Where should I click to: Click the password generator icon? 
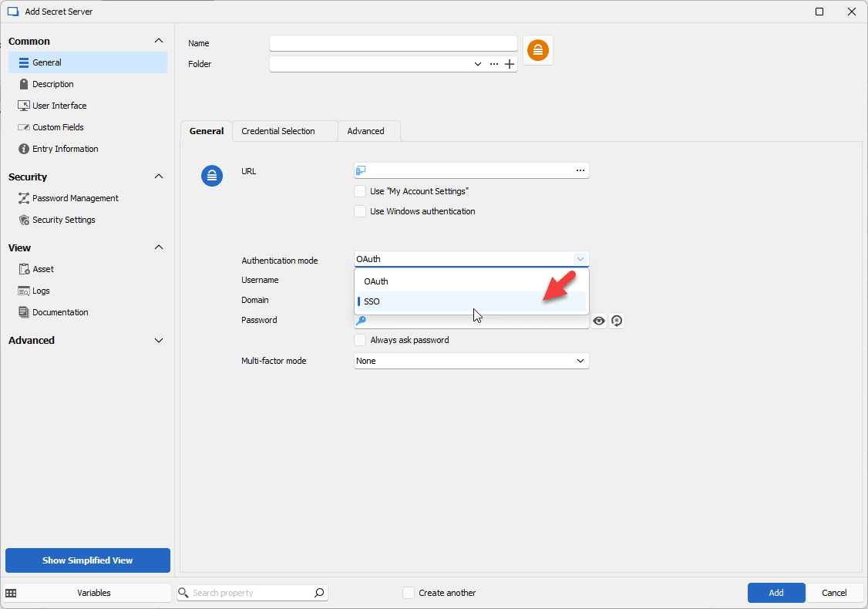pos(616,321)
